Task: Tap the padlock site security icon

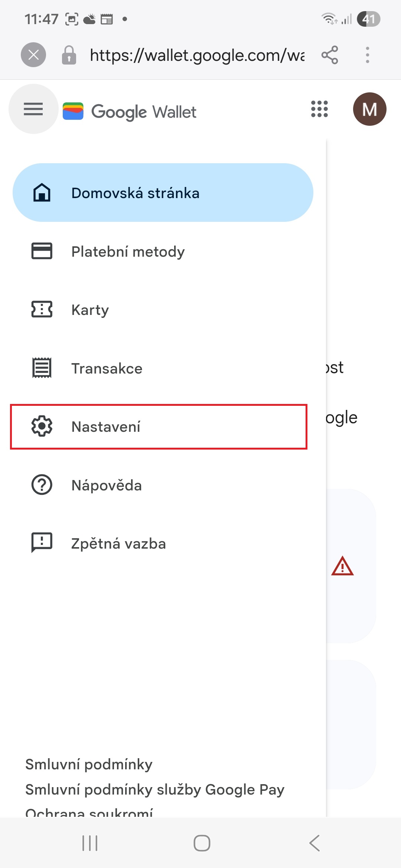Action: pyautogui.click(x=69, y=55)
